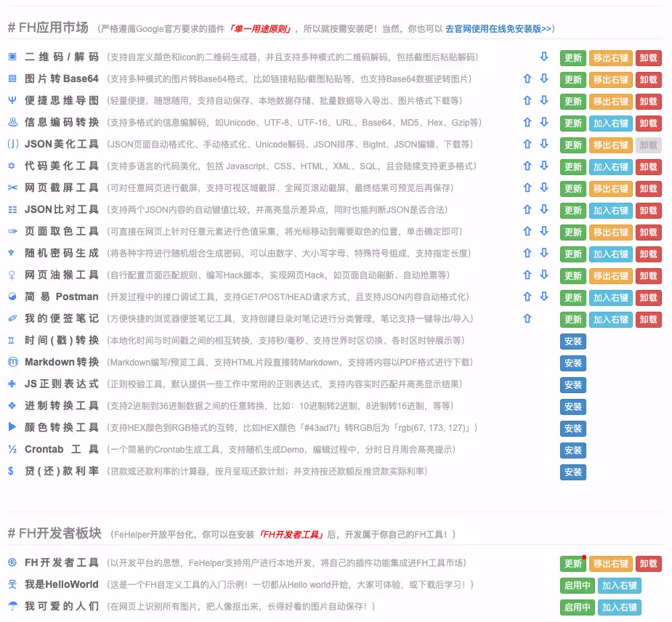Screen dimensions: 672x622
Task: Uninstall 代码美化工具 with its 卸载 button
Action: pos(649,167)
